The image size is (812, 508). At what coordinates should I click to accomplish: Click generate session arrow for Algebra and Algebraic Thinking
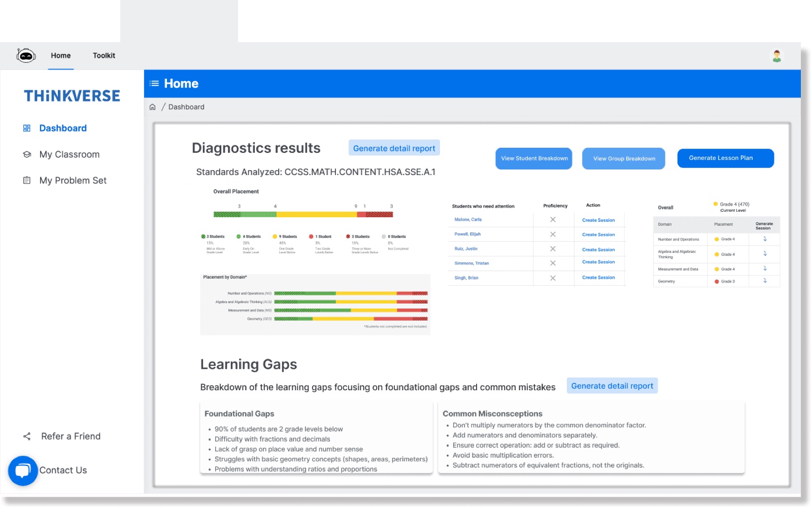765,253
